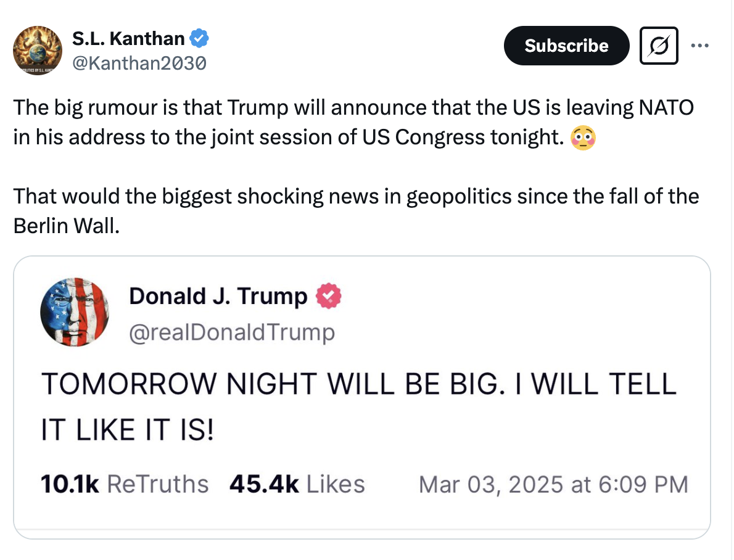Select the Donald J. Trump name
This screenshot has height=560, width=734.
[x=218, y=297]
